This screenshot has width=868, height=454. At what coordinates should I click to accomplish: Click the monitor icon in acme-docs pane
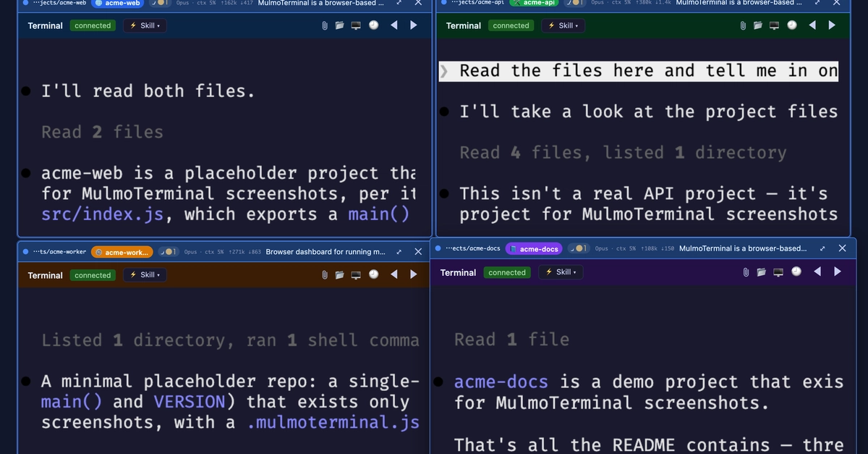click(778, 272)
